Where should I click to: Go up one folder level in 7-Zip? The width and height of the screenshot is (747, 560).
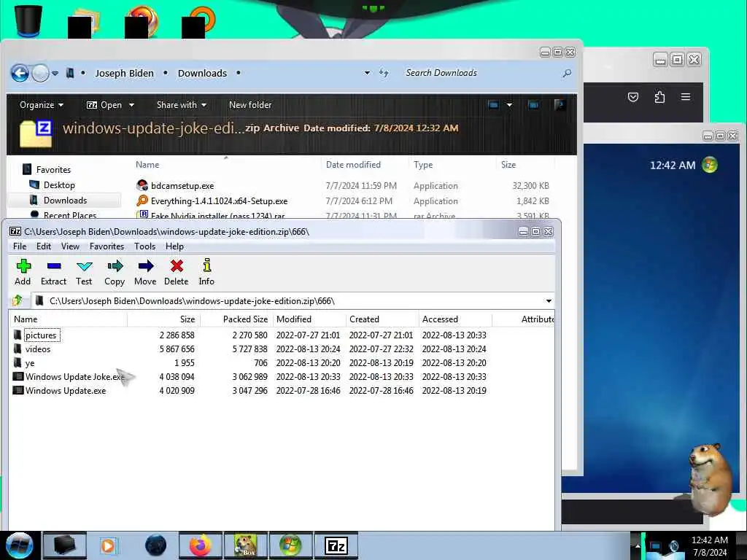click(18, 300)
